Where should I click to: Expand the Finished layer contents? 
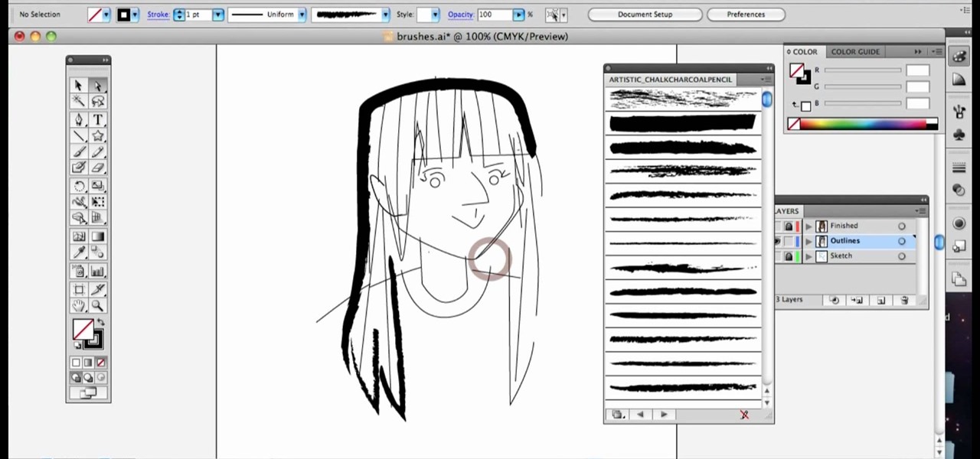(x=808, y=226)
